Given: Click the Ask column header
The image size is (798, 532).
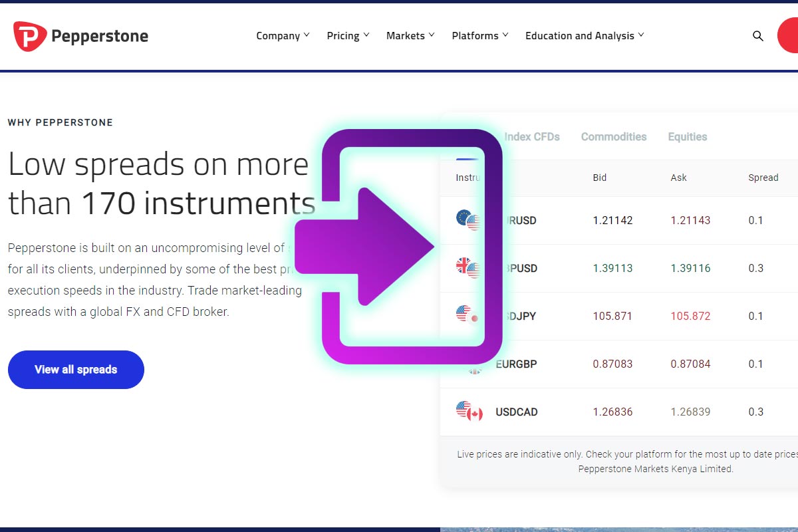Looking at the screenshot, I should click(679, 178).
